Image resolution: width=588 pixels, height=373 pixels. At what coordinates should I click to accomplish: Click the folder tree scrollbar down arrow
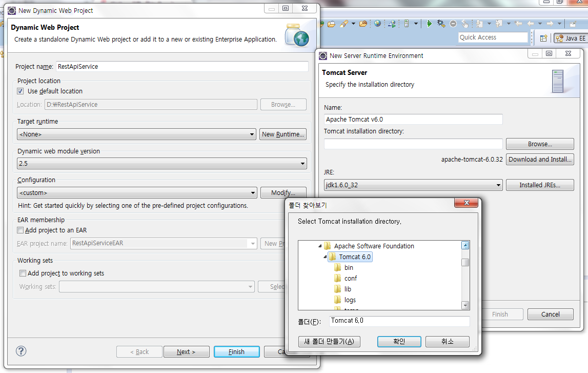pos(465,305)
